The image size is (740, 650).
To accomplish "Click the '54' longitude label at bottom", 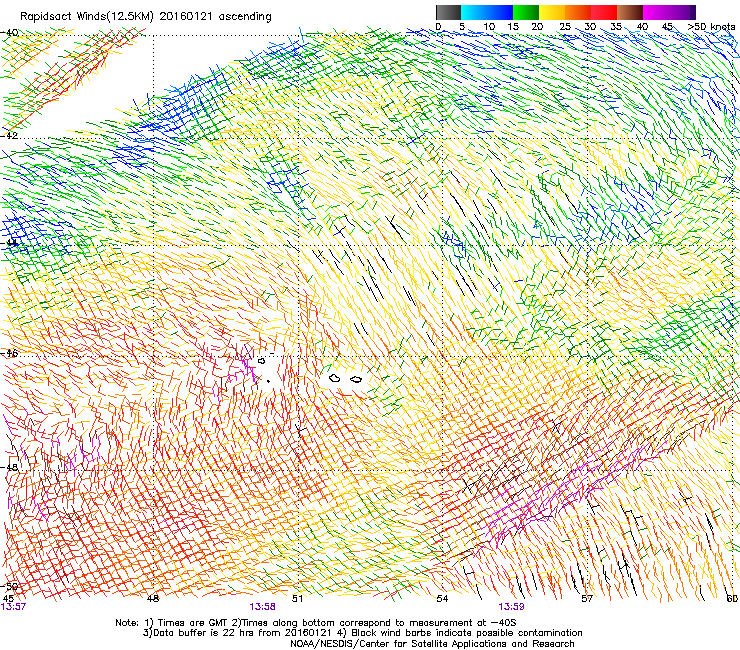I will pos(442,599).
